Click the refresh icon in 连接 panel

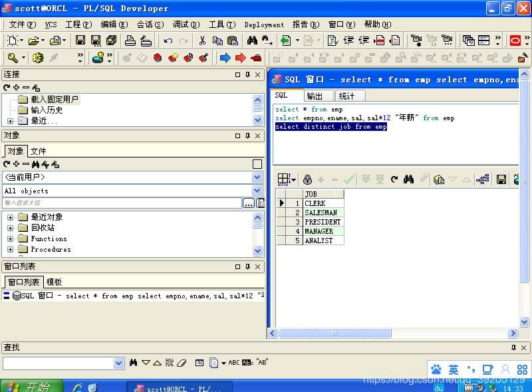[7, 88]
